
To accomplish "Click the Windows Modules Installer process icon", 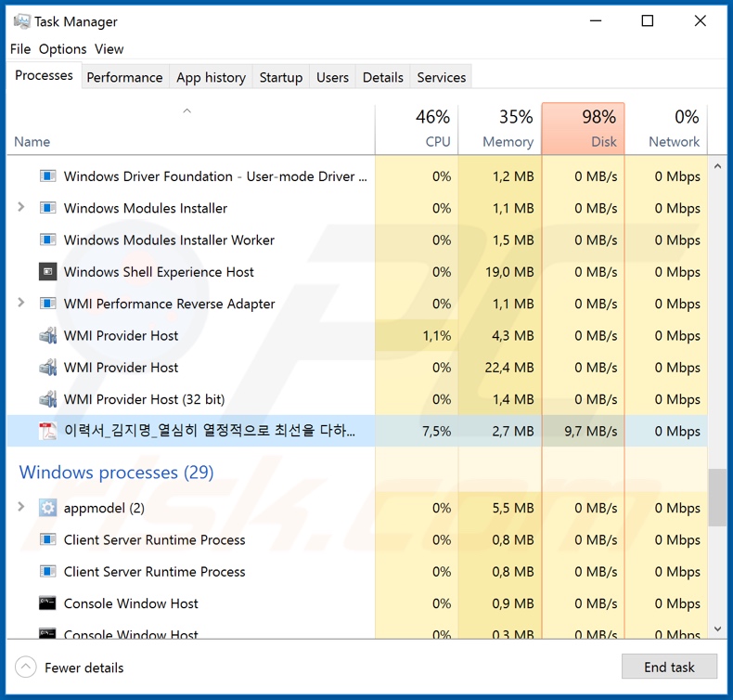I will pyautogui.click(x=47, y=208).
